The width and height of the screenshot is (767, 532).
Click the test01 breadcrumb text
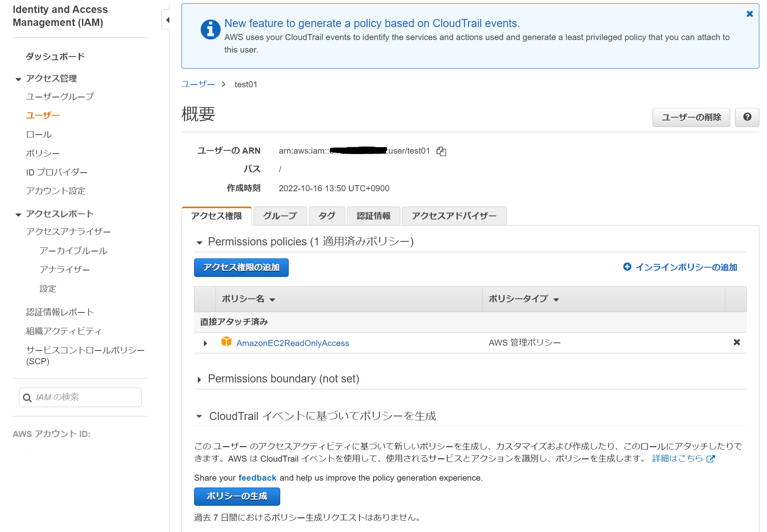[246, 84]
